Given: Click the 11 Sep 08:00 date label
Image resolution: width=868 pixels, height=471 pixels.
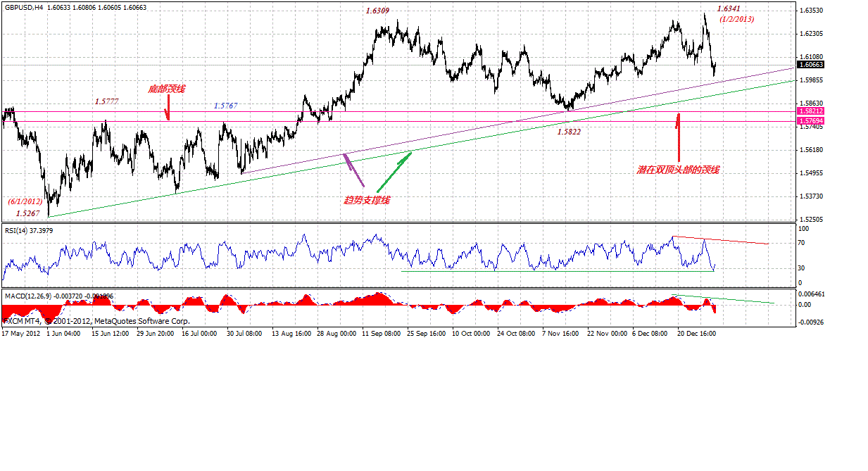Looking at the screenshot, I should pyautogui.click(x=381, y=332).
